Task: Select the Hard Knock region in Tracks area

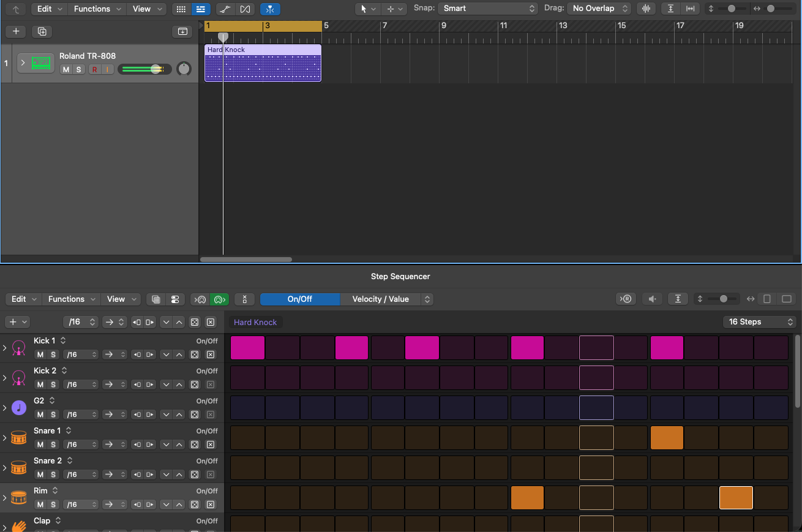Action: point(263,63)
